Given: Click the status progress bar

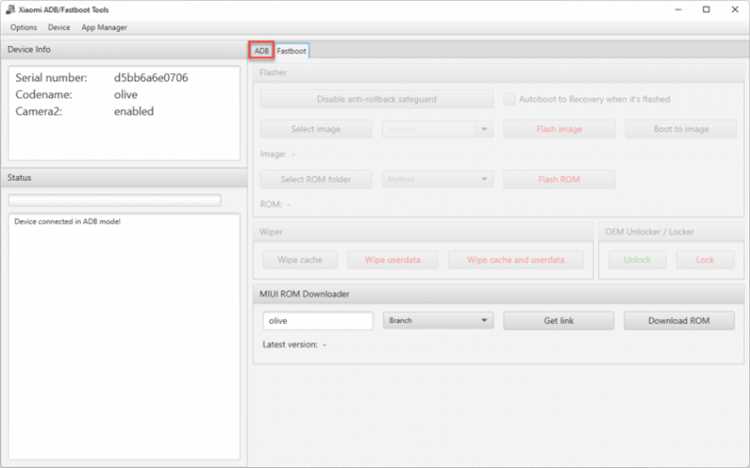Looking at the screenshot, I should click(115, 200).
